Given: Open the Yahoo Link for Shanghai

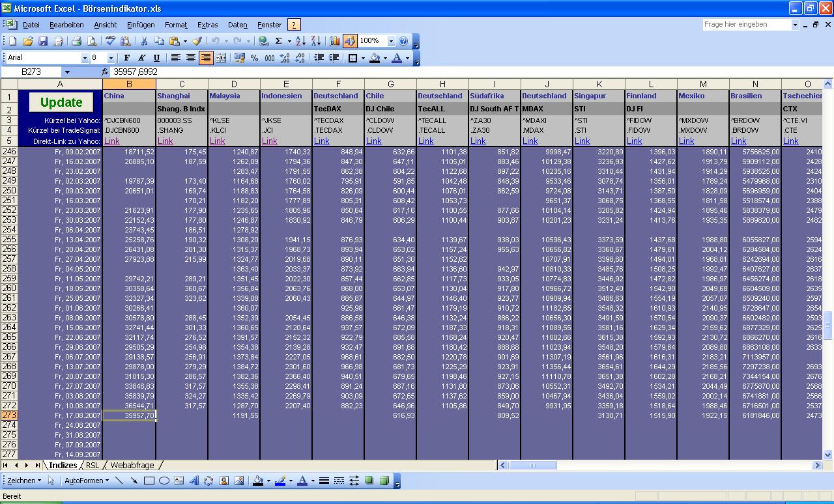Looking at the screenshot, I should point(165,141).
